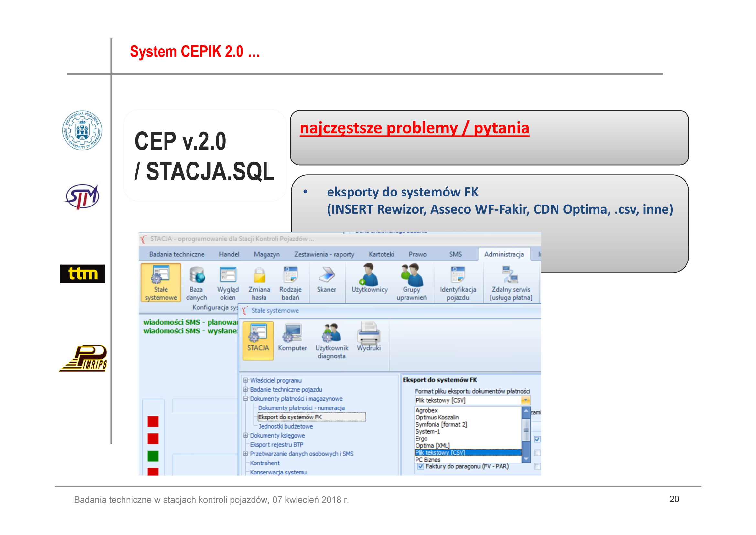Open Wygląd okien settings
The height and width of the screenshot is (535, 756).
(x=228, y=284)
